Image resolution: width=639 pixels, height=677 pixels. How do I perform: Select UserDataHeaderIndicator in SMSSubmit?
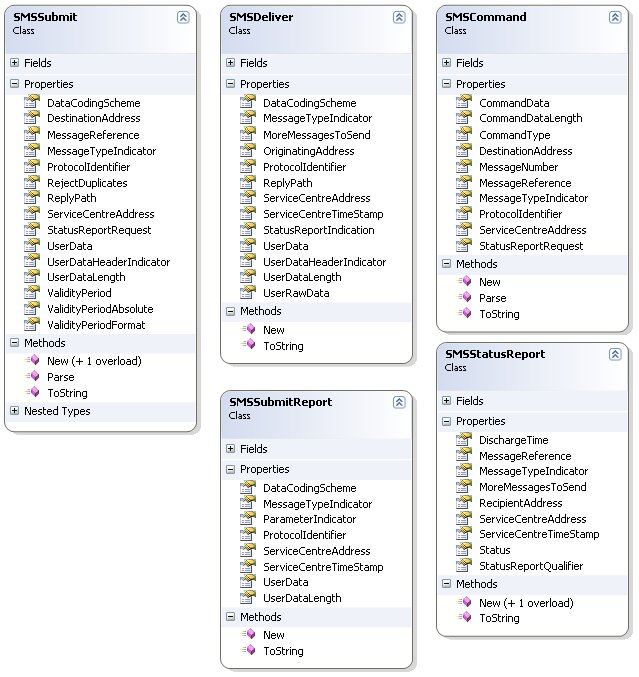108,262
